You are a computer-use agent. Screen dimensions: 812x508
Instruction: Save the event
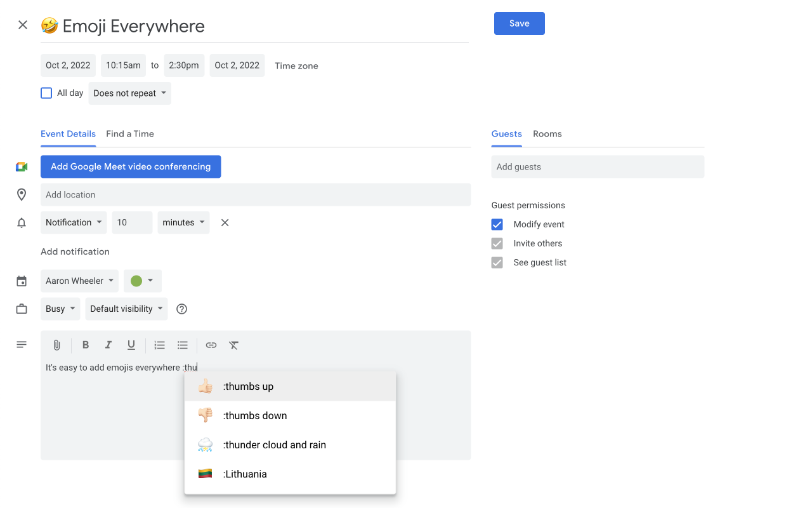pos(519,23)
